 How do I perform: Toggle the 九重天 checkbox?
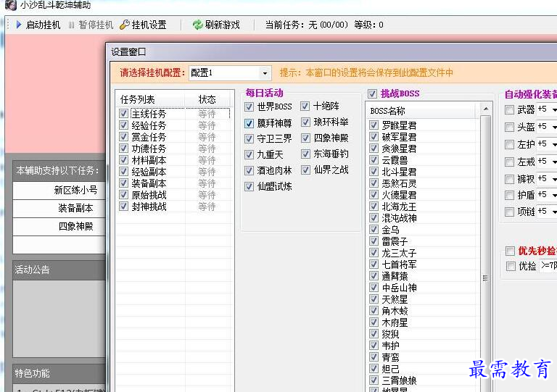[249, 154]
